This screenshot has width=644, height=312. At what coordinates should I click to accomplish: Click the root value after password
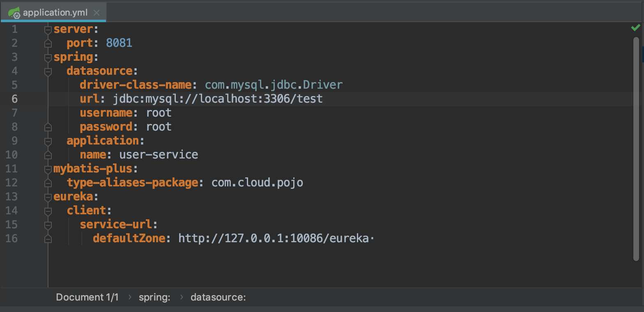[159, 127]
